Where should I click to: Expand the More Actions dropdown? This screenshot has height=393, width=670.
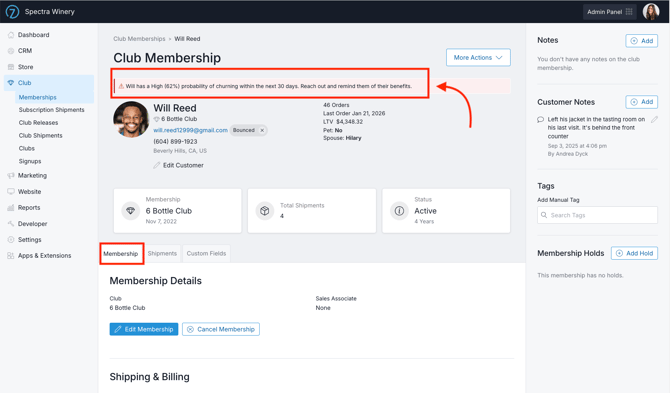[x=478, y=57]
